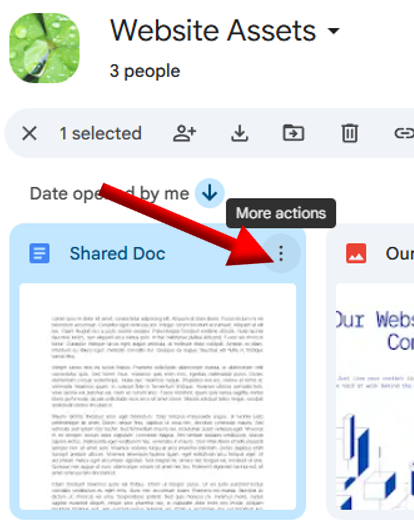Image resolution: width=414 pixels, height=532 pixels.
Task: Click the Date opened by me sort label
Action: point(109,194)
